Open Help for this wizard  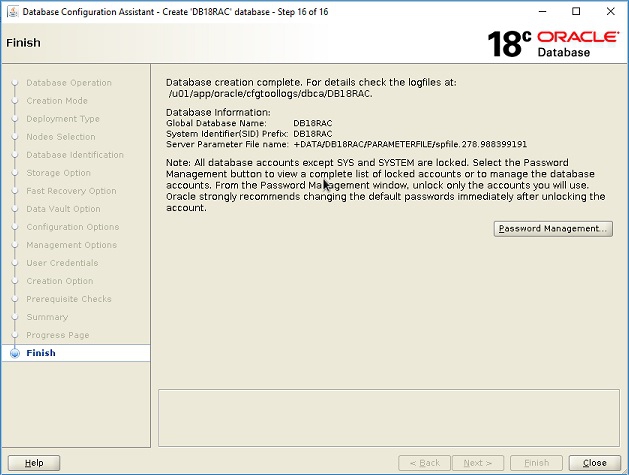(34, 463)
